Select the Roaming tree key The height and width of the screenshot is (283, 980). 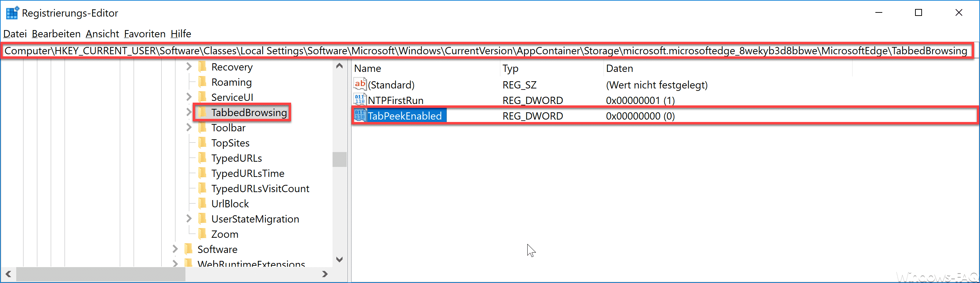[231, 82]
